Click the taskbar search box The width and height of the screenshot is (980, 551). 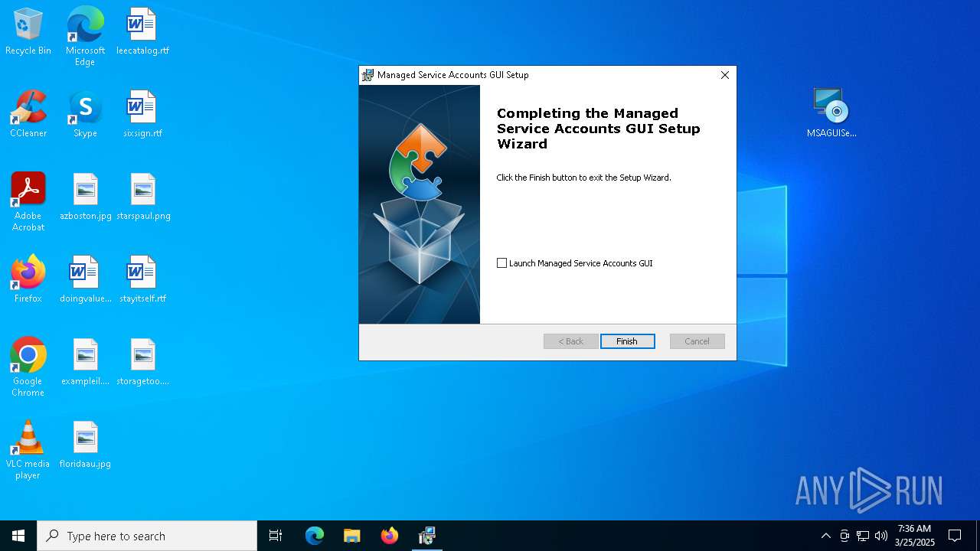tap(147, 536)
